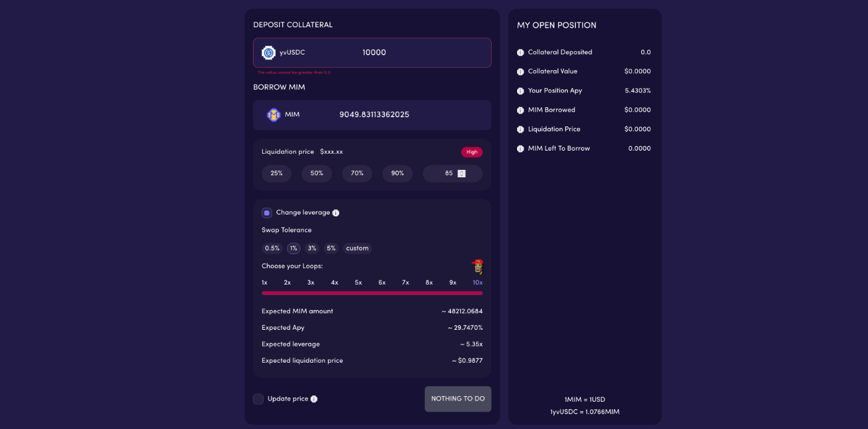This screenshot has width=868, height=429.
Task: Click the NOTHING TO DO button
Action: (458, 399)
